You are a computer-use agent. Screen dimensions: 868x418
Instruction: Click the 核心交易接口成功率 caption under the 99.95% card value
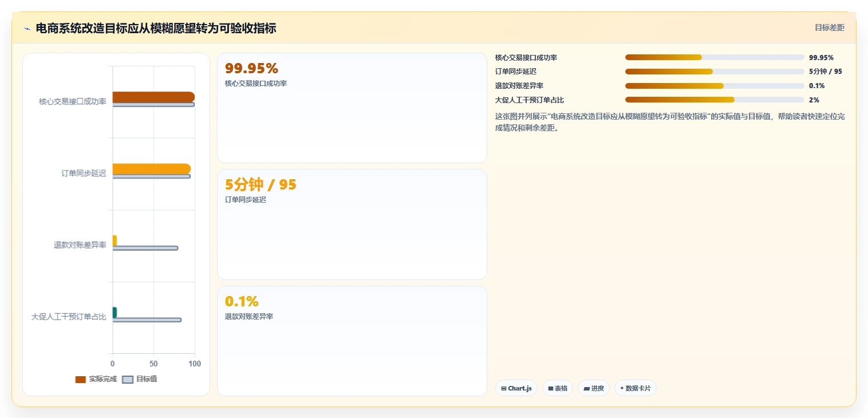(256, 84)
